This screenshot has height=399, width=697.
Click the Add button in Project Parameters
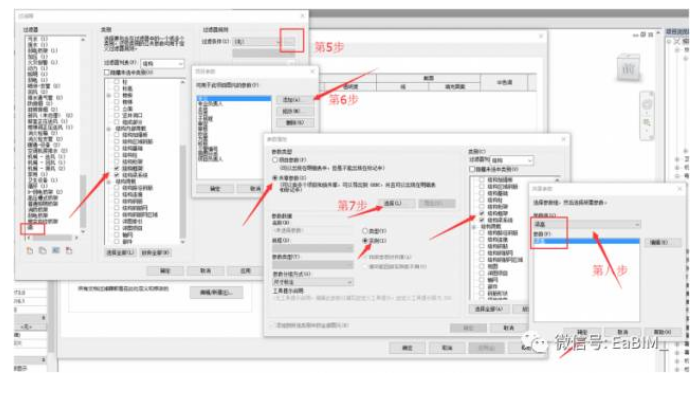pyautogui.click(x=292, y=100)
